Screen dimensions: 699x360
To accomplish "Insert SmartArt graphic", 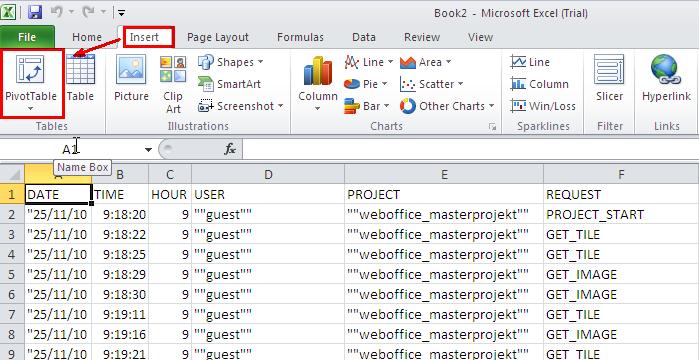I will tap(230, 84).
